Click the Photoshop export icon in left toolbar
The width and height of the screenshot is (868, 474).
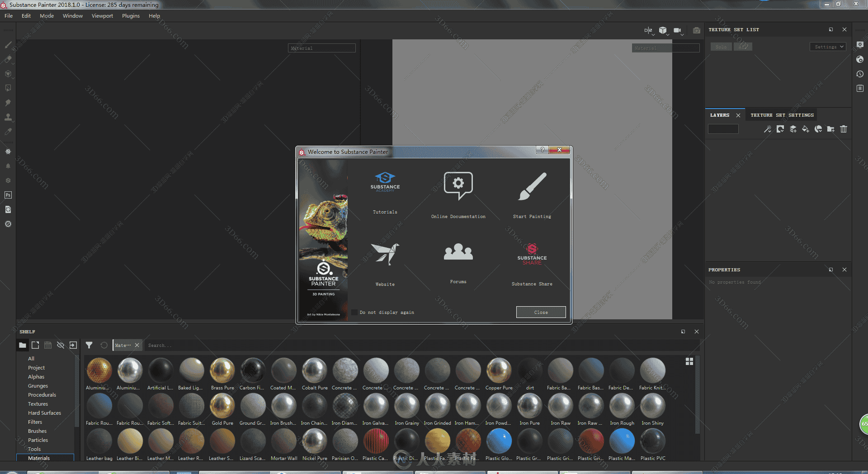[8, 195]
